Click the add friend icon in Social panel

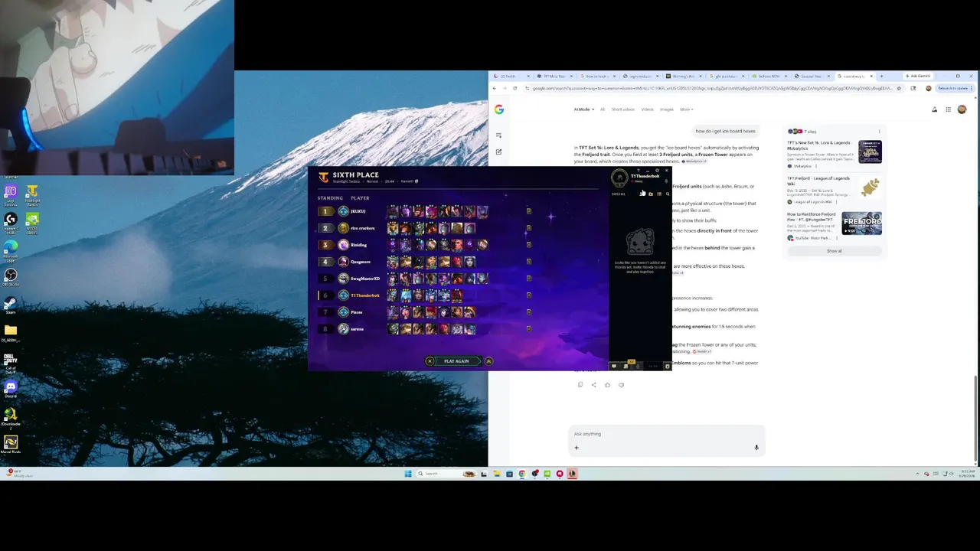642,194
